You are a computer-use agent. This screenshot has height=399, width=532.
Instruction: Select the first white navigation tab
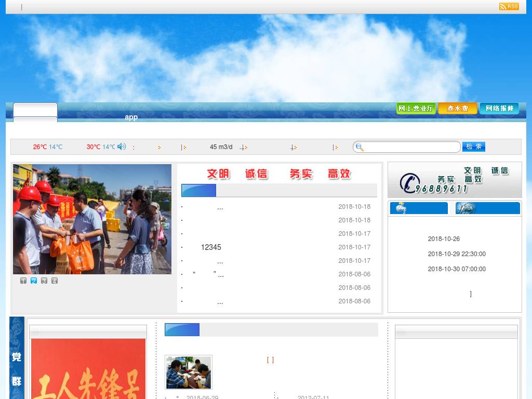coord(35,110)
